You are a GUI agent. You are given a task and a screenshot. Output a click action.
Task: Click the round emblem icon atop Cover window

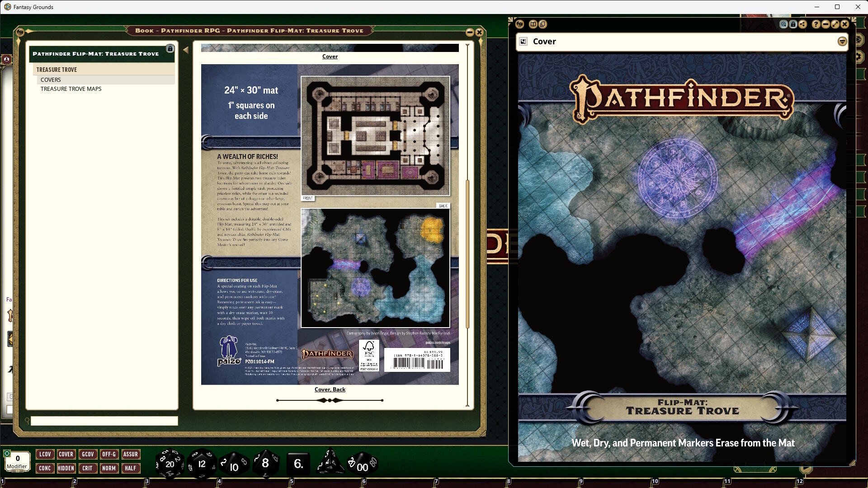pyautogui.click(x=519, y=24)
